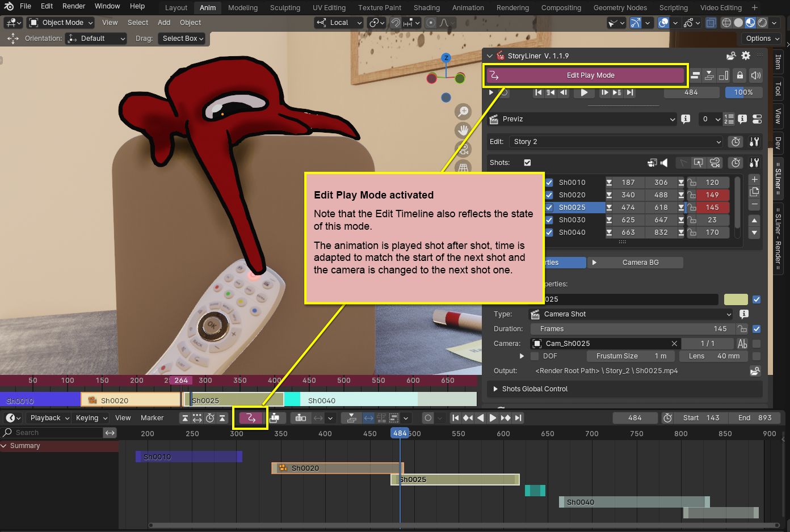The width and height of the screenshot is (790, 532).
Task: Click the add shot plus icon
Action: [754, 179]
